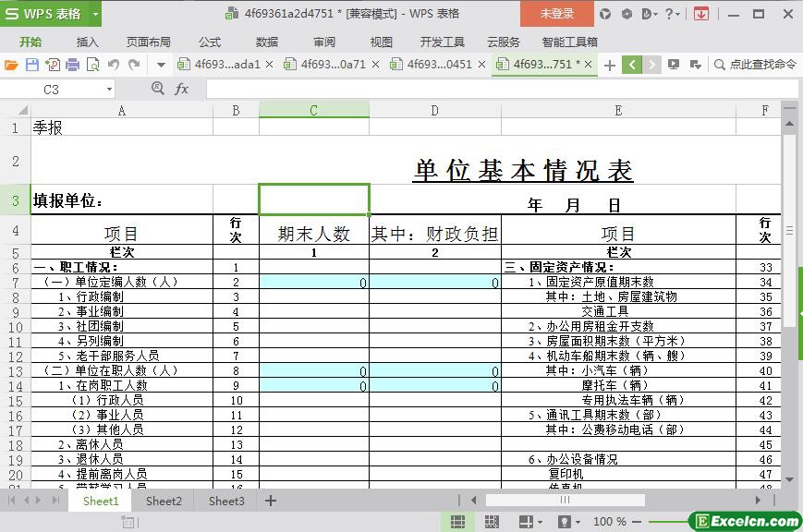The width and height of the screenshot is (803, 532).
Task: Click the 点此查找命令 search box
Action: tap(757, 65)
